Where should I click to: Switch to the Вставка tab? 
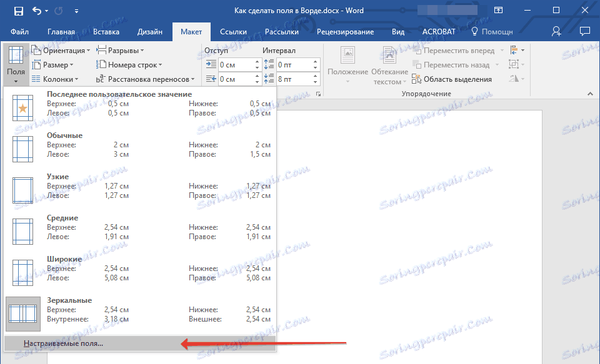(106, 32)
